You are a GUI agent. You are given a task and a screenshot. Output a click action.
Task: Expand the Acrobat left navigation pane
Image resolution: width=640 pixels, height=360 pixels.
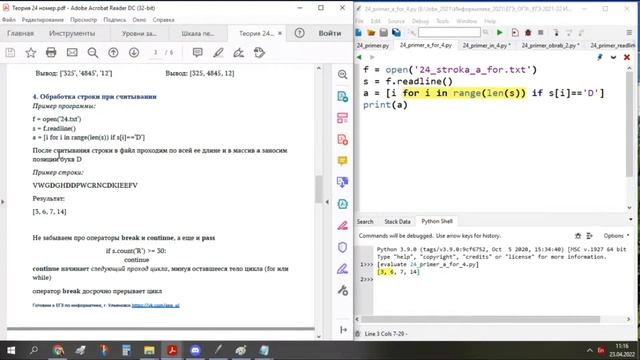2,202
